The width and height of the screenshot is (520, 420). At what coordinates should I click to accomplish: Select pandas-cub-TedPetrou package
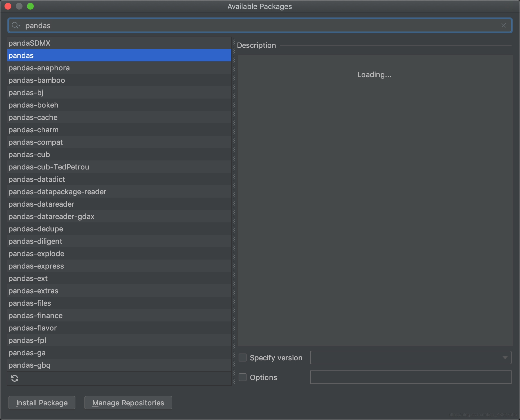[119, 167]
